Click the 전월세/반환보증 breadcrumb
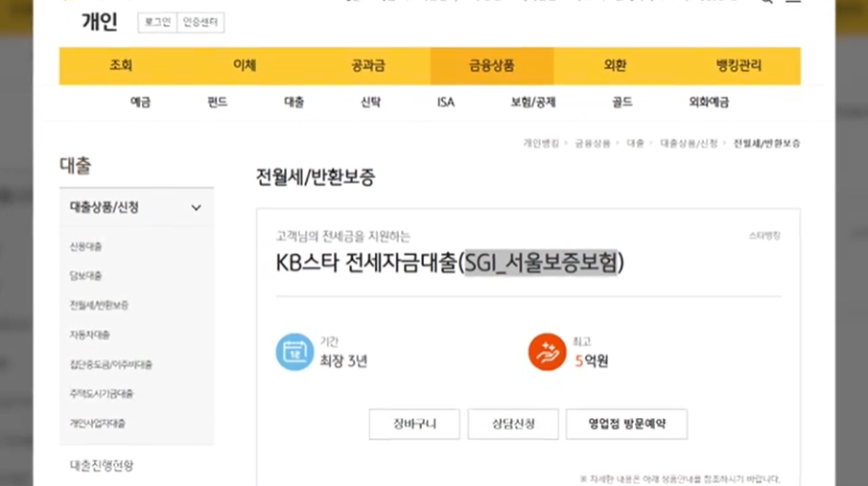 766,144
